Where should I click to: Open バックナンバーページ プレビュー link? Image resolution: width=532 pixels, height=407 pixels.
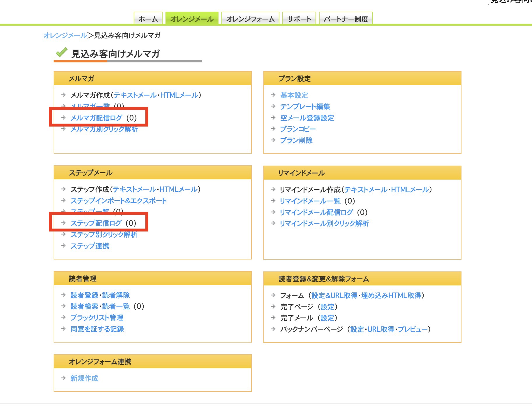pyautogui.click(x=413, y=329)
